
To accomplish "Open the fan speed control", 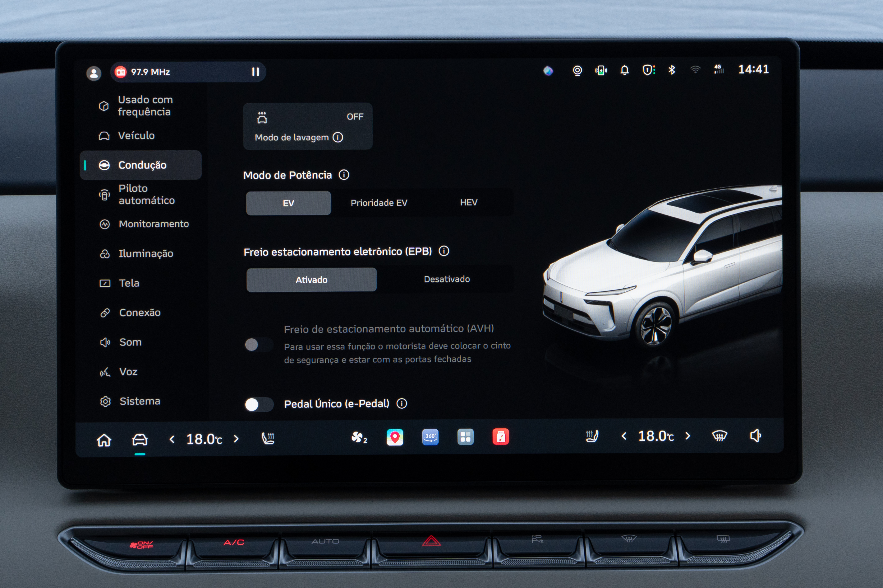I will (358, 437).
